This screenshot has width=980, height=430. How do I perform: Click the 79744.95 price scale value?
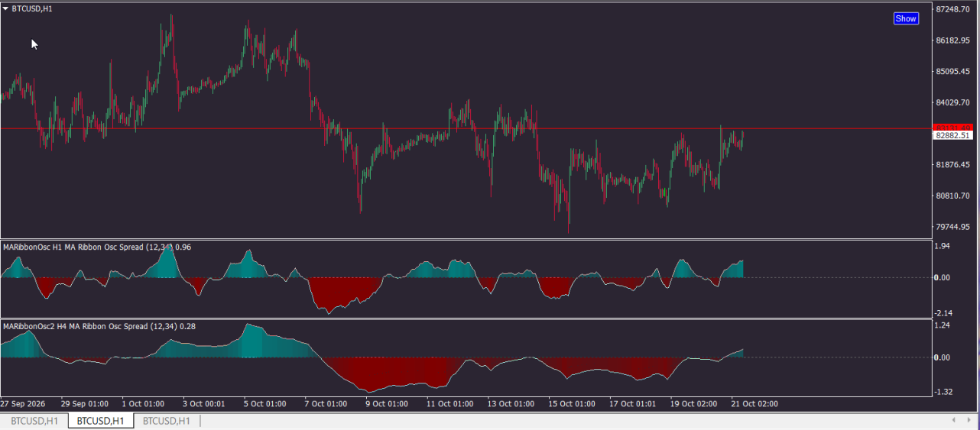(x=952, y=228)
